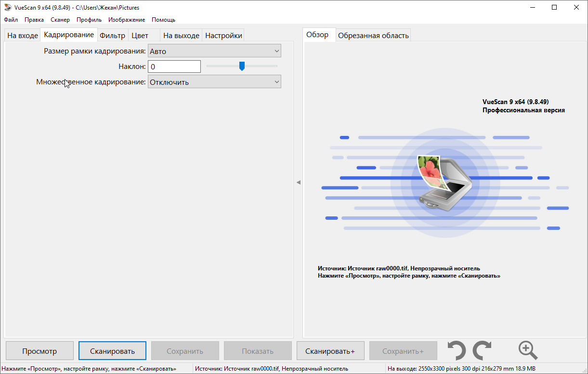Expand the Множественное кадрирование dropdown

tap(214, 82)
